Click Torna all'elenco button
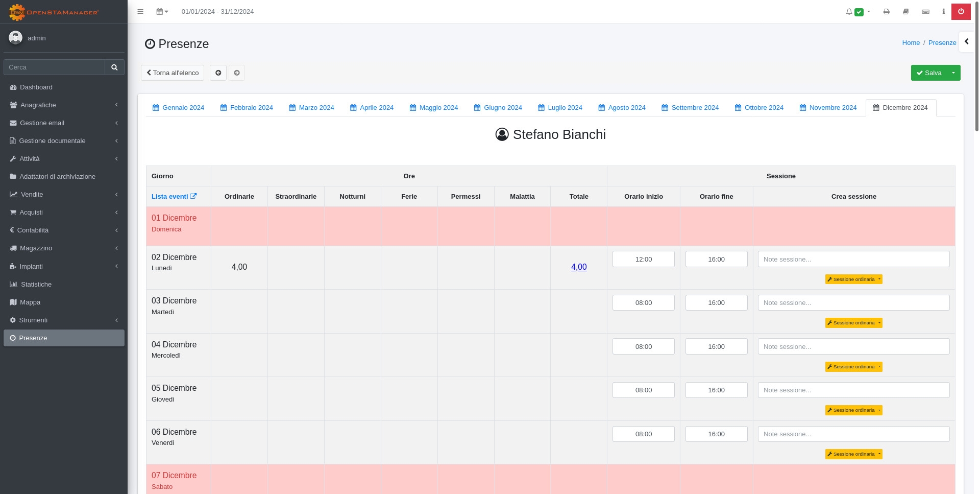This screenshot has width=980, height=494. pyautogui.click(x=173, y=73)
